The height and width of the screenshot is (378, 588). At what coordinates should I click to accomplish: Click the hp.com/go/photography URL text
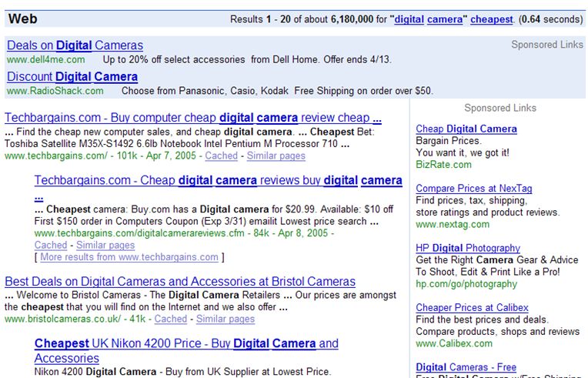point(466,284)
